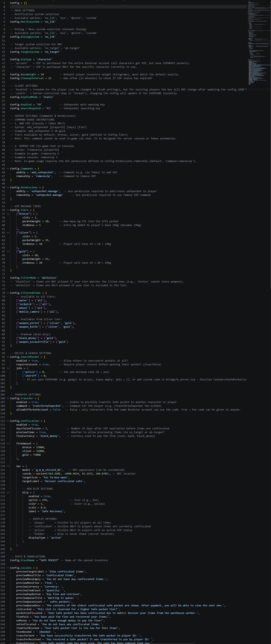Screen dimensions: 271x644
Task: Collapse the Config.Permissions block fold arrow
Action: pos(8,188)
